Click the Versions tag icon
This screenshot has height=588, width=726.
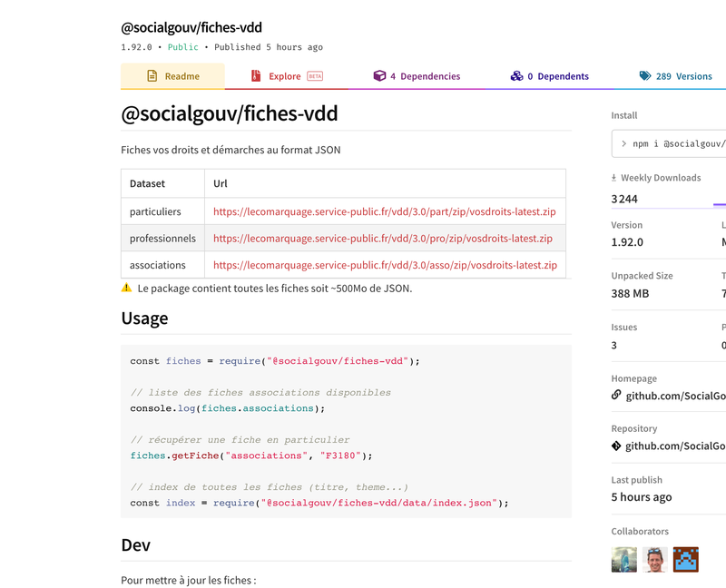pos(645,76)
